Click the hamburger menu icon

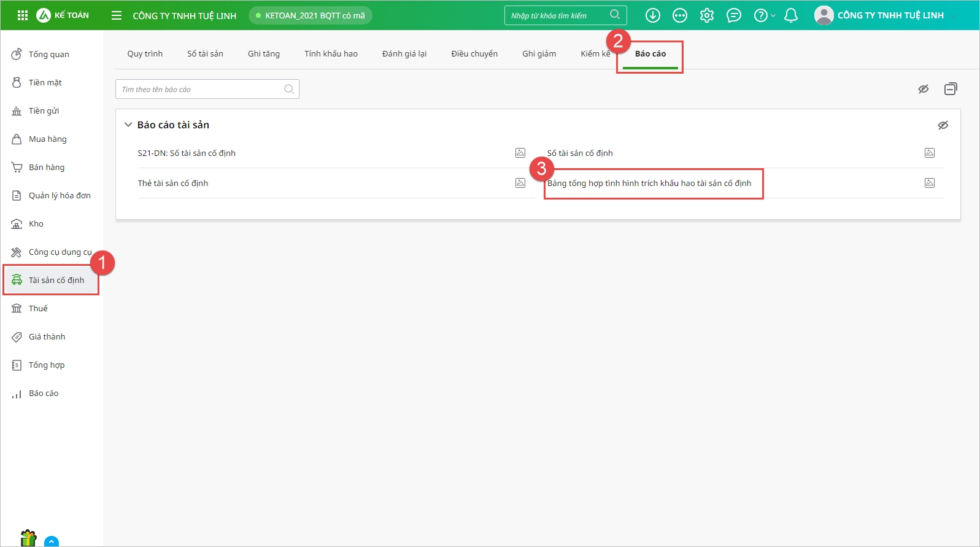coord(117,15)
